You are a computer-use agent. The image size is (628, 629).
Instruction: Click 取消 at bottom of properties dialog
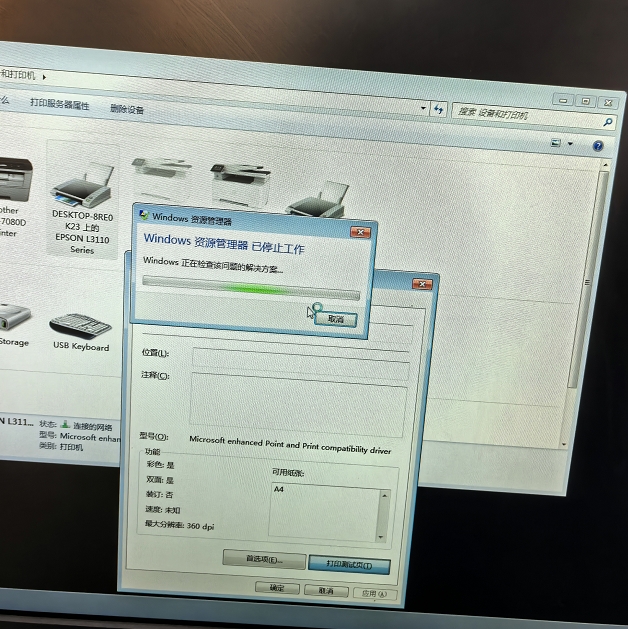(x=326, y=591)
